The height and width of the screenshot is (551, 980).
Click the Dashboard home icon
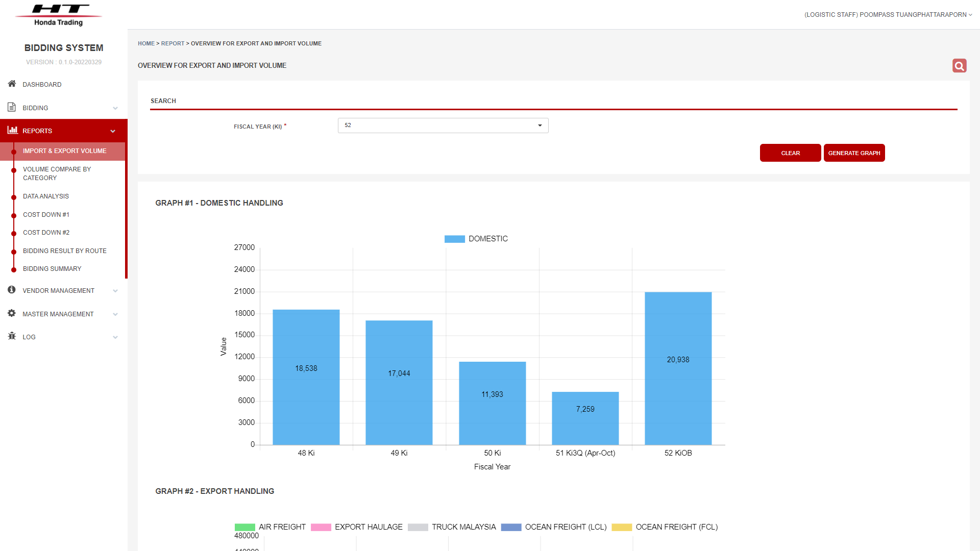point(12,84)
